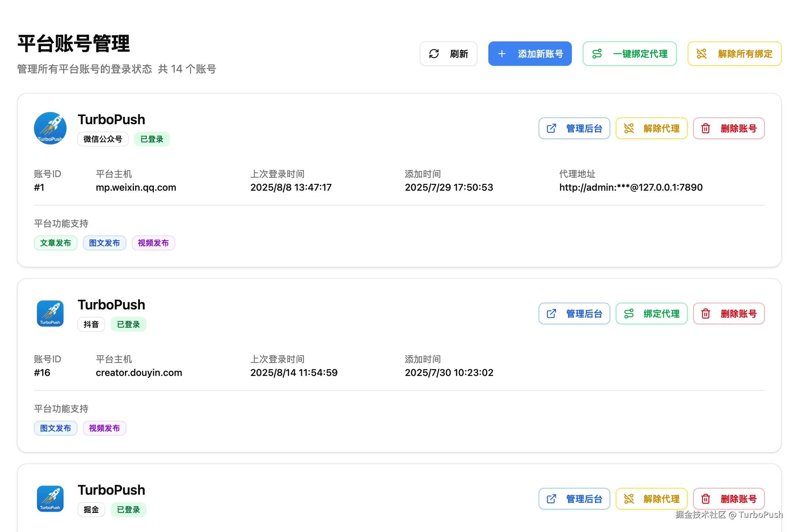Click the 解除代理 icon on Juejin account
Screen dimensions: 796x532
[x=629, y=499]
